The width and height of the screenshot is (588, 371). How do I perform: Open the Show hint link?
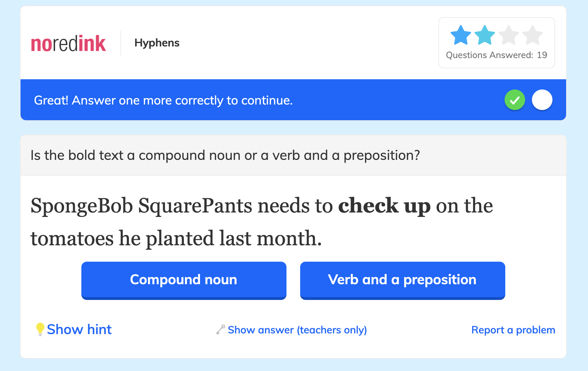79,329
